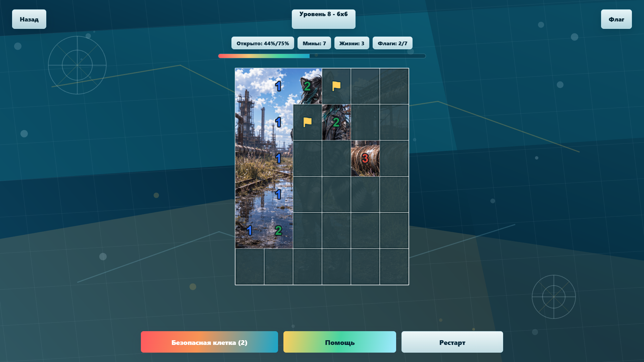Click the blue 1 in the first column

tap(250, 231)
